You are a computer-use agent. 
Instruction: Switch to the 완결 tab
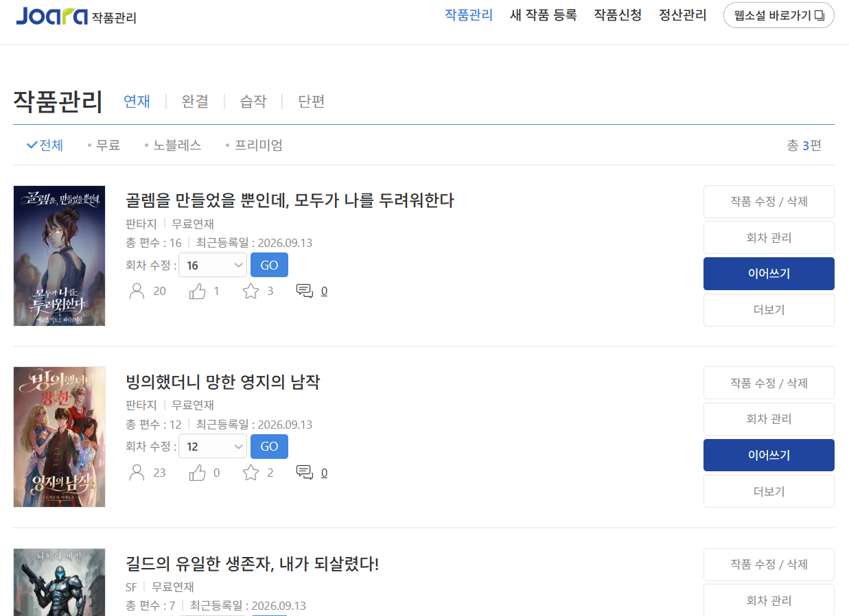[195, 102]
